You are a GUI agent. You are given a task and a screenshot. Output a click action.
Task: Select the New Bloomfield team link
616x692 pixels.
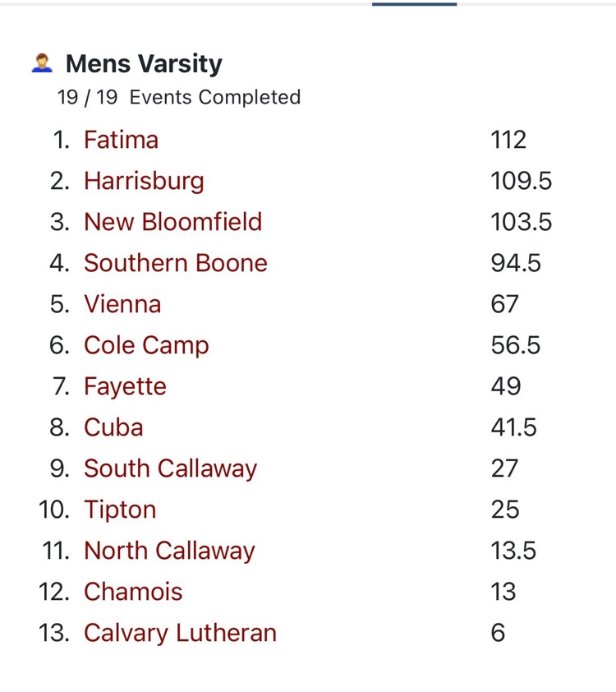[172, 222]
